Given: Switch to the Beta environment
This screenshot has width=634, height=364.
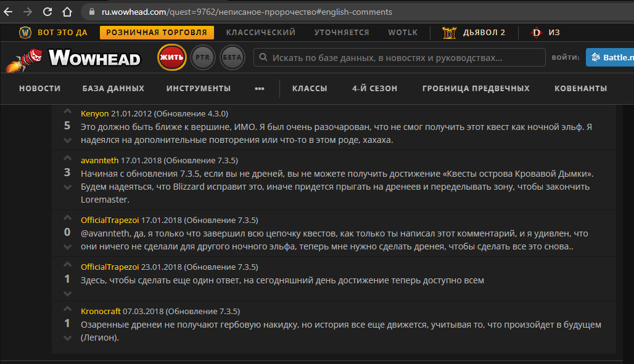Looking at the screenshot, I should tap(232, 57).
